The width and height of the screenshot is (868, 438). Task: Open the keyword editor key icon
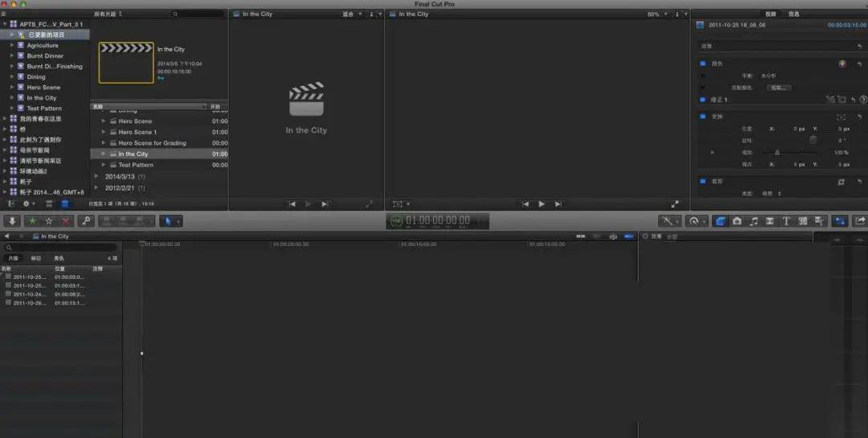[86, 221]
